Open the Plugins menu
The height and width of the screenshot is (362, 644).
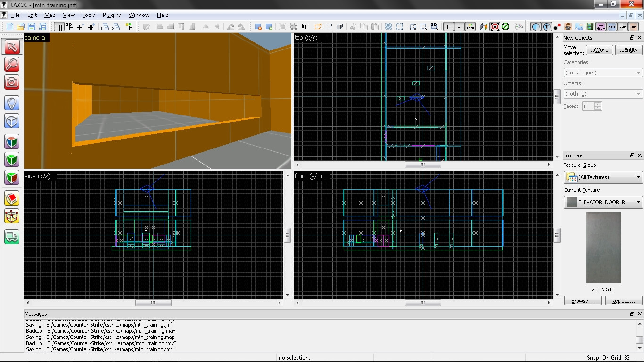pos(112,15)
